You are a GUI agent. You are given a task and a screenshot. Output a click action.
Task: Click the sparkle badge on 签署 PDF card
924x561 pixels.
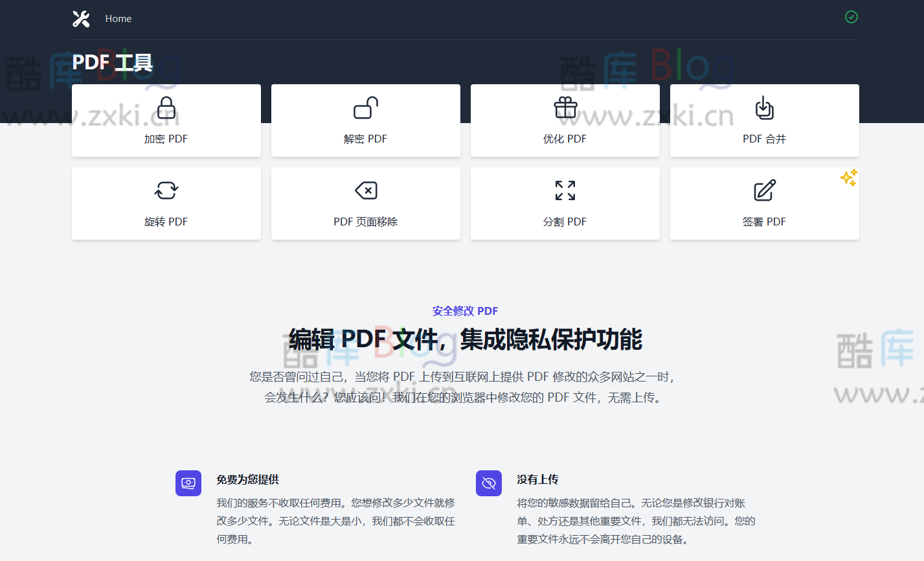pos(849,178)
